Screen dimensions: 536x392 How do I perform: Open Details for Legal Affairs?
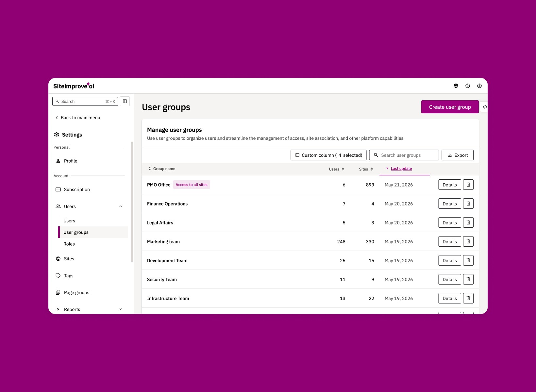[x=450, y=222]
